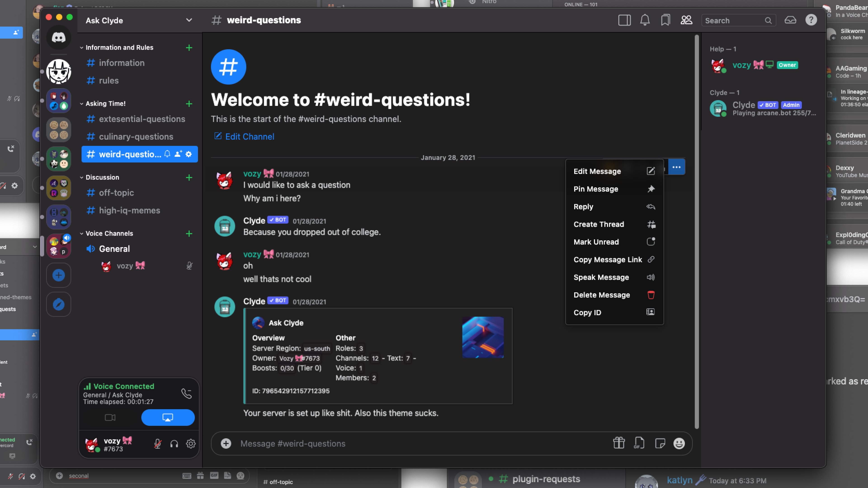The image size is (868, 488).
Task: Click the gift Nitro icon
Action: click(x=619, y=443)
